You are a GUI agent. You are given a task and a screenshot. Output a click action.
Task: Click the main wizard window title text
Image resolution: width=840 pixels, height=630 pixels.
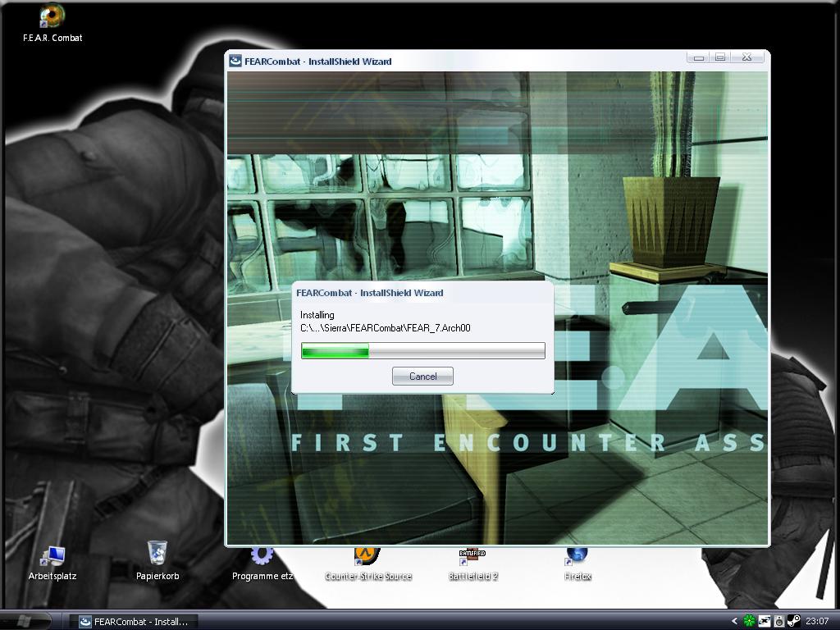coord(318,62)
